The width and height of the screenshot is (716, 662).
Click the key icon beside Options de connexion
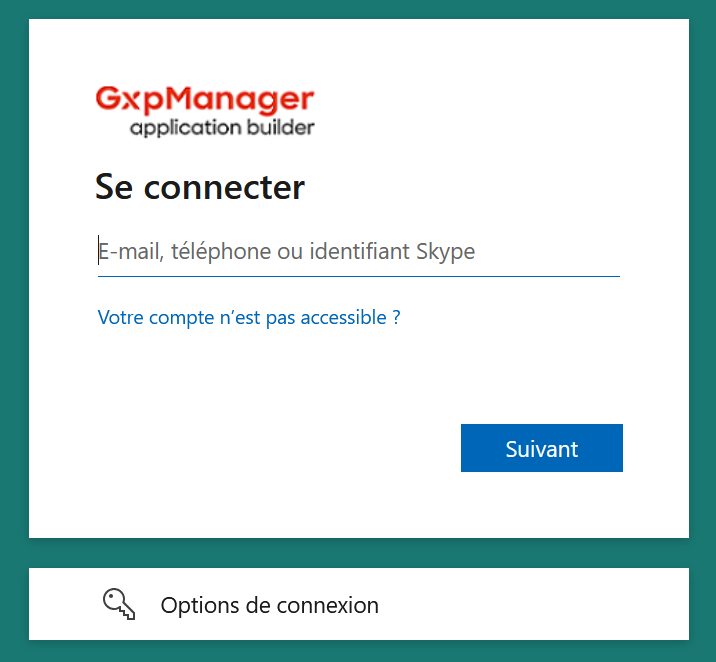(118, 604)
